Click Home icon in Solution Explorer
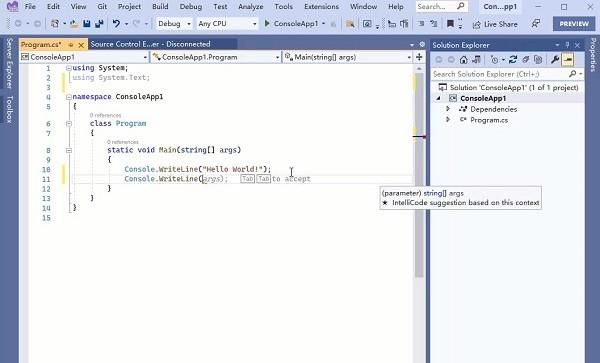The height and width of the screenshot is (363, 600). click(463, 60)
